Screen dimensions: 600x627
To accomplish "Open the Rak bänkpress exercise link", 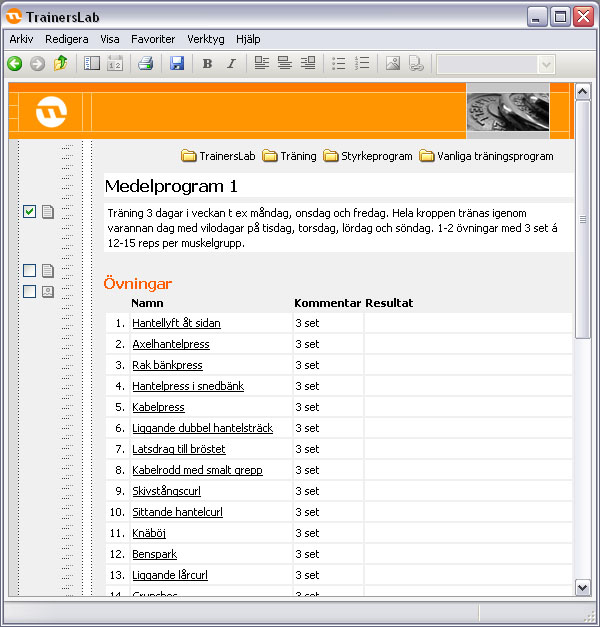I will pyautogui.click(x=167, y=365).
